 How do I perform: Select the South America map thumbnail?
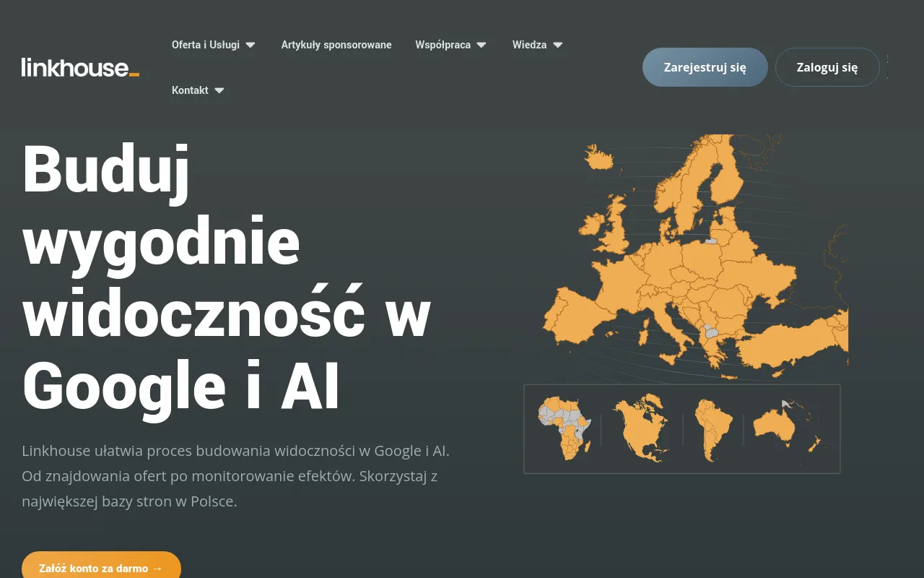pyautogui.click(x=712, y=429)
